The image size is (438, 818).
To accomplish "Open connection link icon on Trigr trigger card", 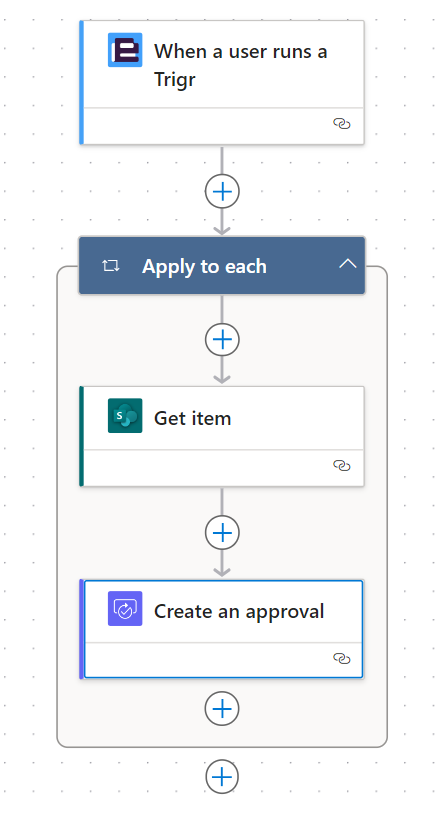I will (342, 124).
